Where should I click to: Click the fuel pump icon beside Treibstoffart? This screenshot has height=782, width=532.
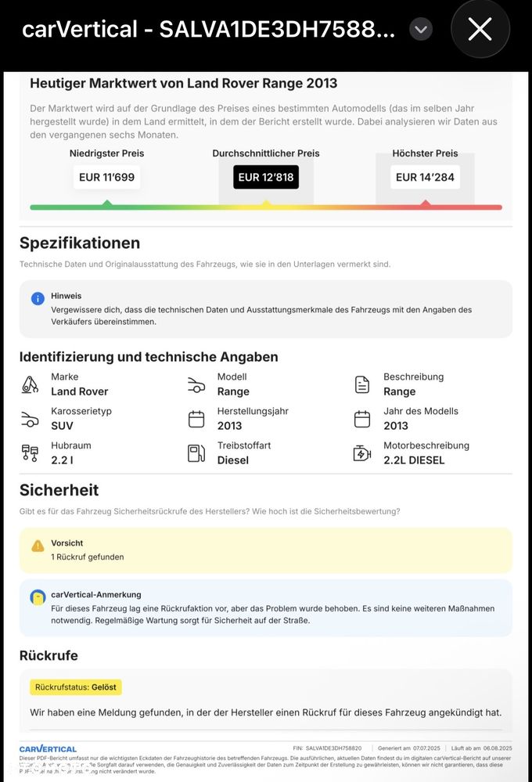(x=196, y=453)
